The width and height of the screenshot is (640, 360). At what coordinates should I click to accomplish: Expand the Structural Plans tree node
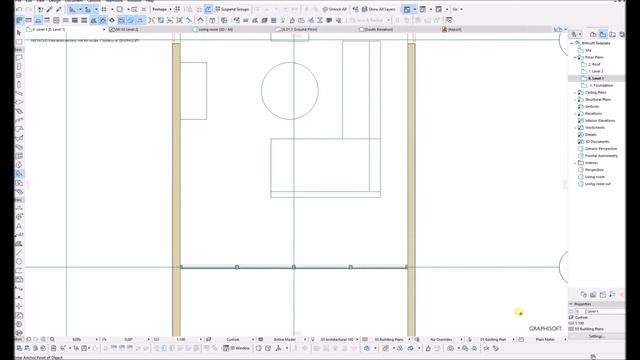coord(575,100)
